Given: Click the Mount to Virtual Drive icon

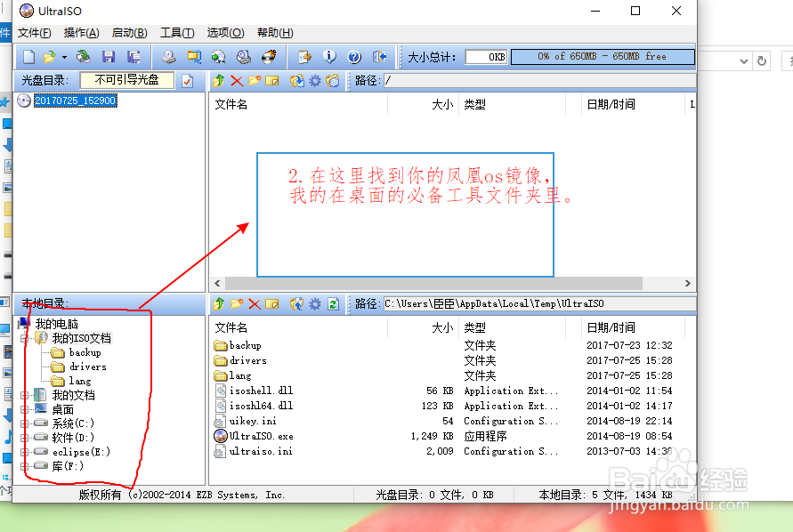Looking at the screenshot, I should click(x=244, y=57).
